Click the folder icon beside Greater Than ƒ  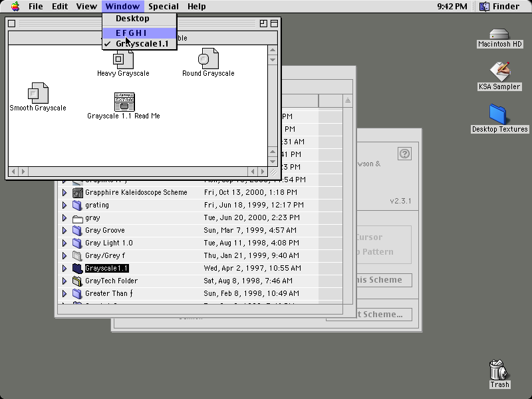(x=78, y=294)
